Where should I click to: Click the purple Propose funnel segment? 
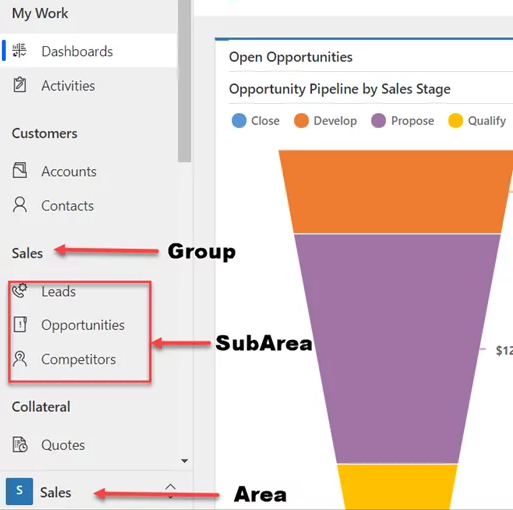click(x=397, y=348)
